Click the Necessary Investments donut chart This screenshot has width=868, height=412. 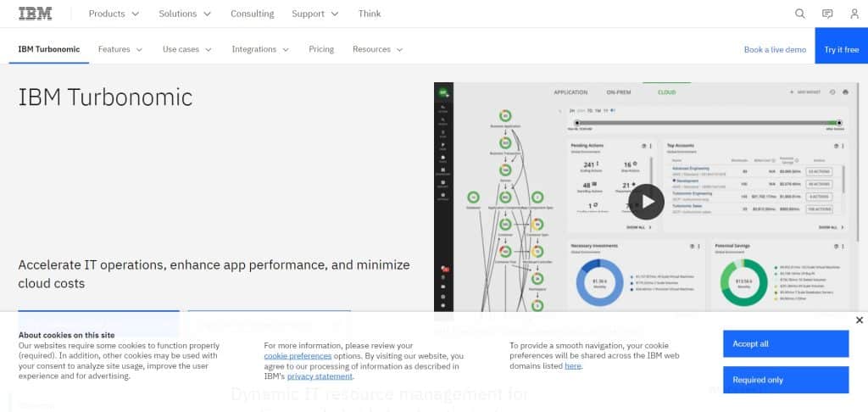(599, 282)
